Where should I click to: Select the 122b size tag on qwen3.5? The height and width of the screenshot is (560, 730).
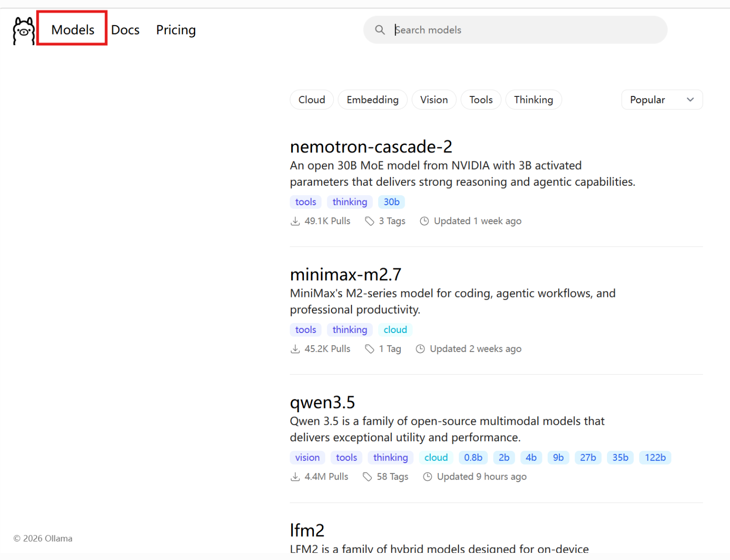(x=655, y=457)
